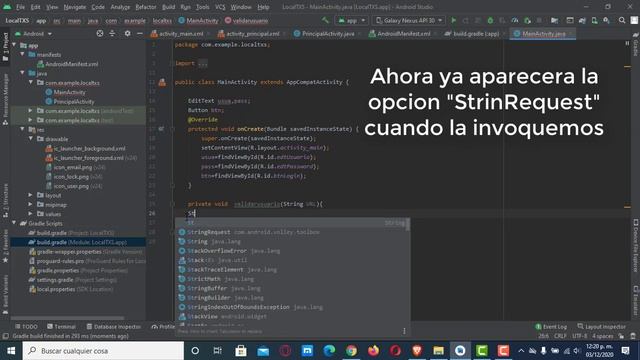Click the Search Everywhere magnifier icon
The width and height of the screenshot is (640, 360).
click(x=622, y=20)
